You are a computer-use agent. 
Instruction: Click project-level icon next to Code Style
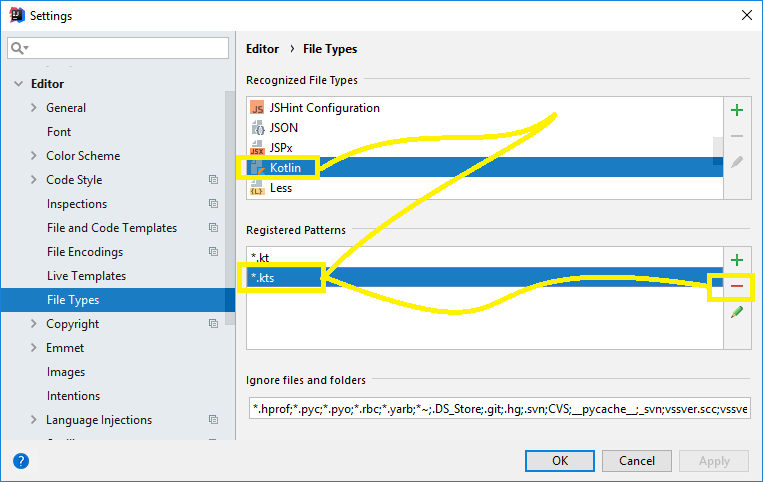pos(213,179)
